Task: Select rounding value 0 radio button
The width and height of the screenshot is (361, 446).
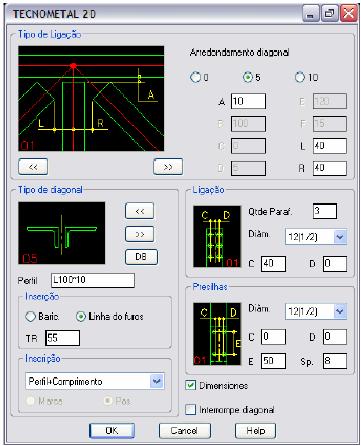Action: tap(195, 77)
